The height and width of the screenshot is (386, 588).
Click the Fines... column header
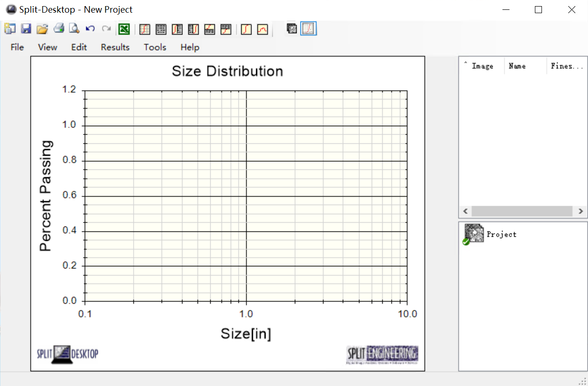coord(567,66)
